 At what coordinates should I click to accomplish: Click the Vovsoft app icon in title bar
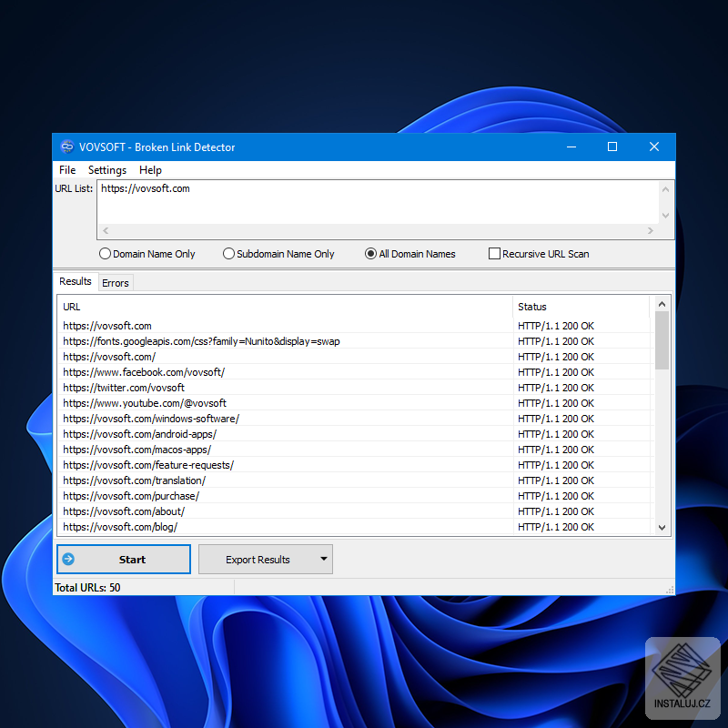(67, 147)
